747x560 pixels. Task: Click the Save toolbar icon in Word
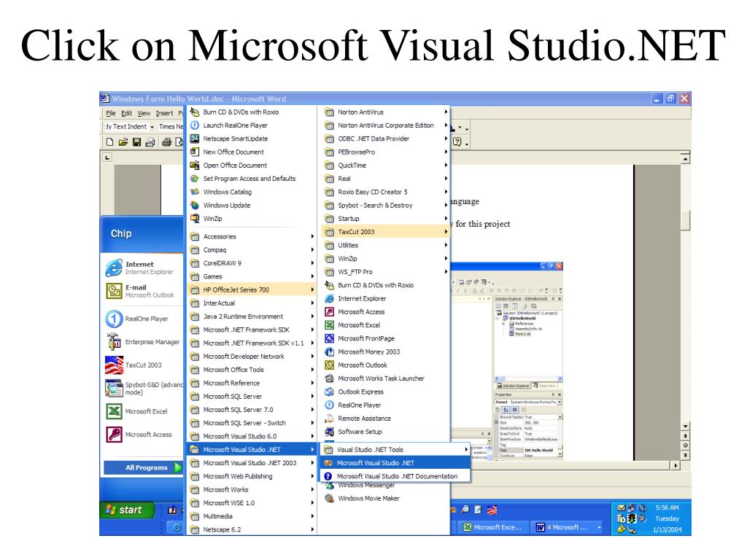[136, 142]
